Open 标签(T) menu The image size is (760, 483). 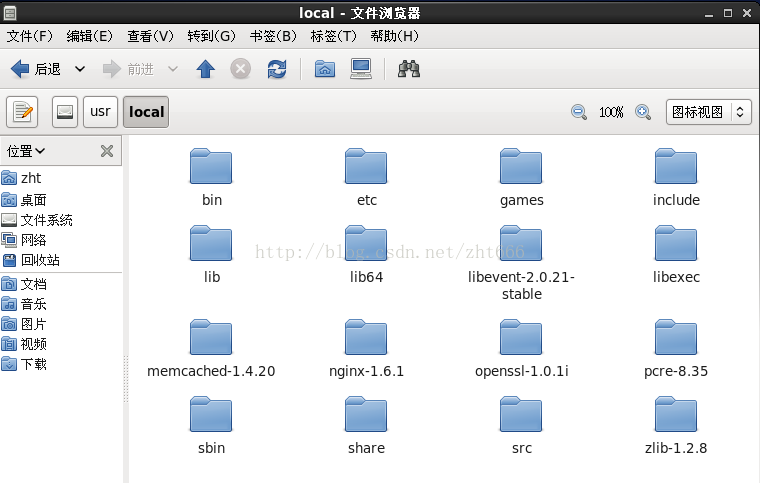point(333,36)
